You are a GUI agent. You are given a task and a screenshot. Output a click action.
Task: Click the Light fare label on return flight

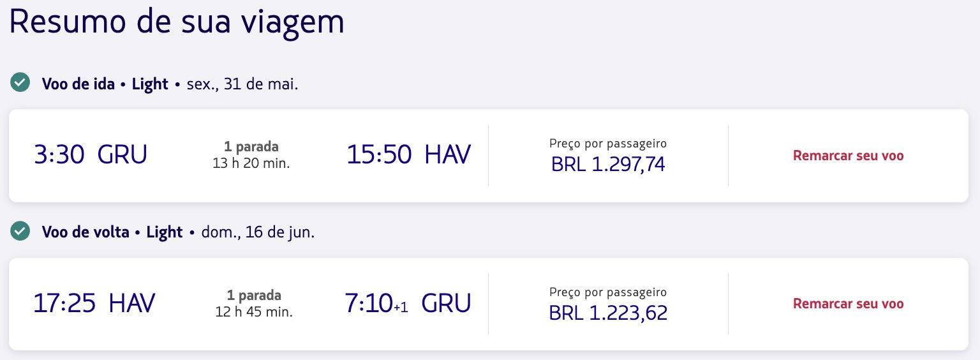click(x=165, y=232)
